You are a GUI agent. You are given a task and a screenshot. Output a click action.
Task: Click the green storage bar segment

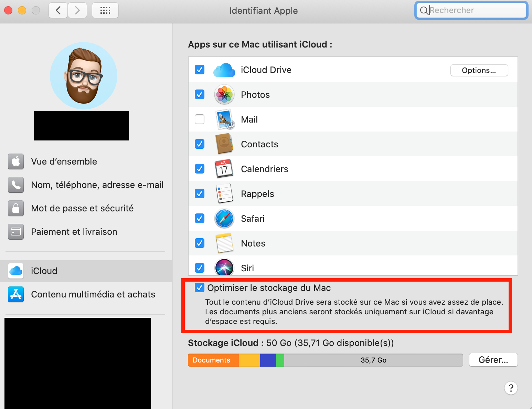(280, 360)
